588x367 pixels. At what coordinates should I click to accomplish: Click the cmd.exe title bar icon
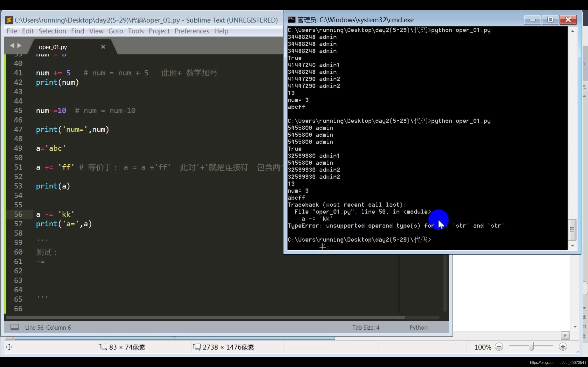291,20
